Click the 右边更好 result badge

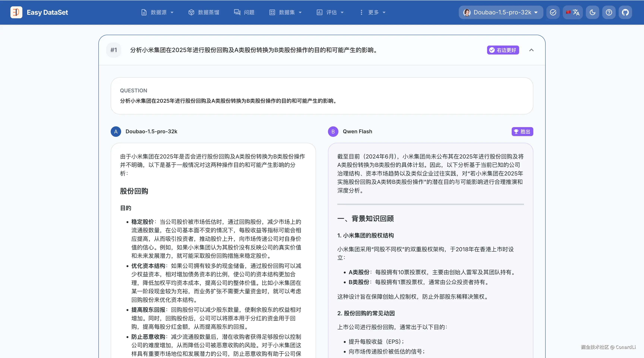tap(503, 50)
